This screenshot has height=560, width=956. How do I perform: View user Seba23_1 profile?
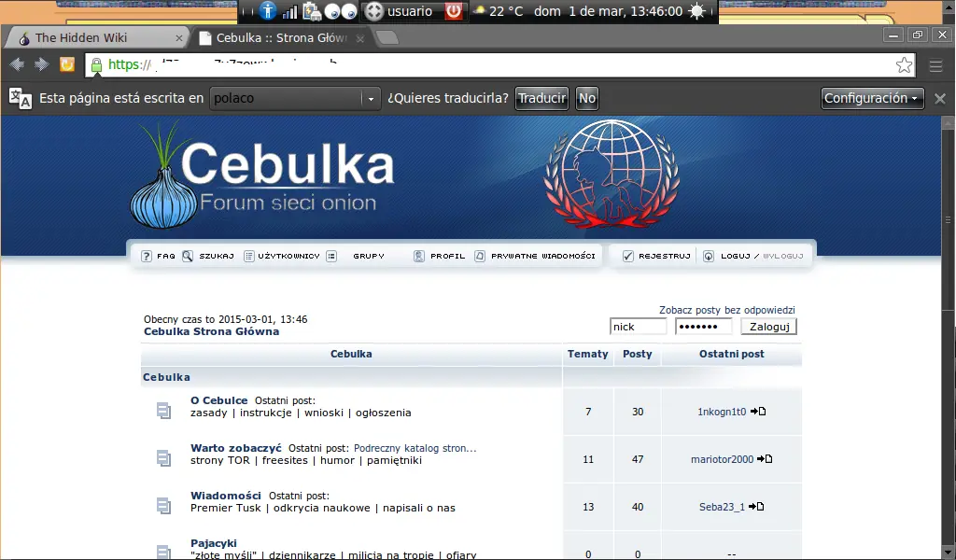click(722, 507)
